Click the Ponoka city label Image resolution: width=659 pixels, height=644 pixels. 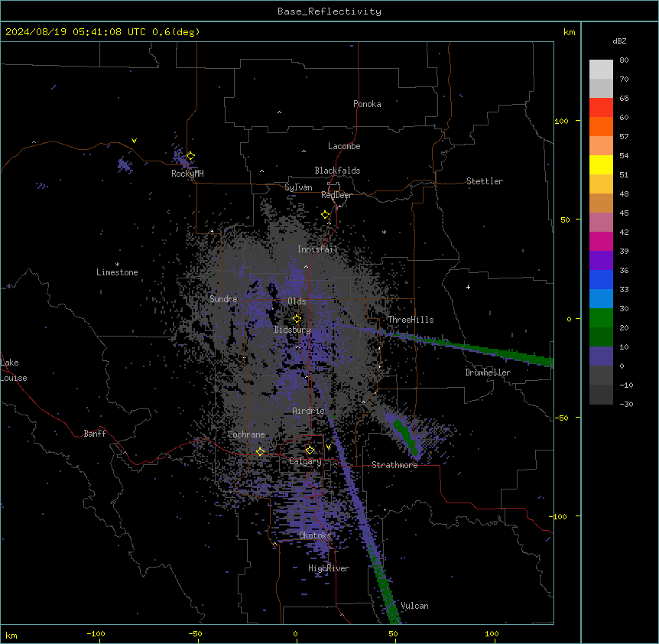pos(367,104)
